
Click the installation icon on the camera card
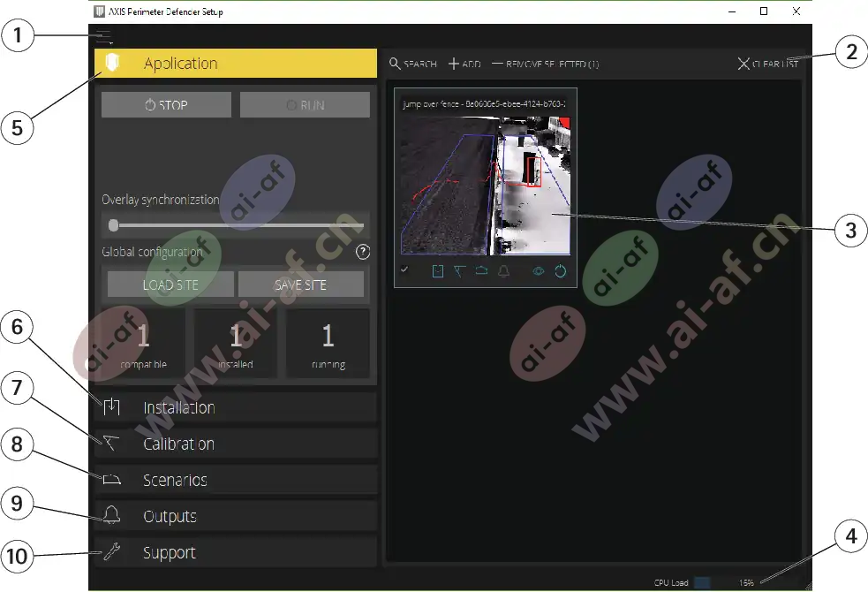coord(438,270)
